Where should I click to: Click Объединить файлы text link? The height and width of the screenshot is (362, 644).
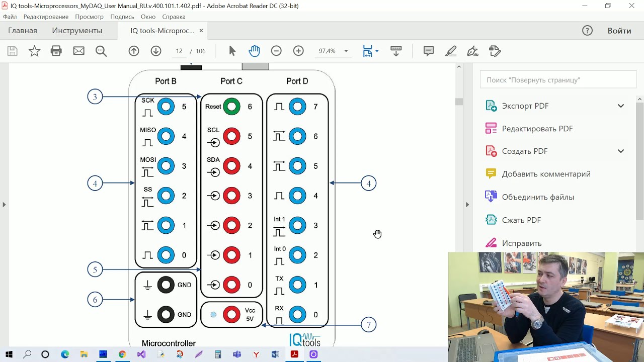point(538,197)
